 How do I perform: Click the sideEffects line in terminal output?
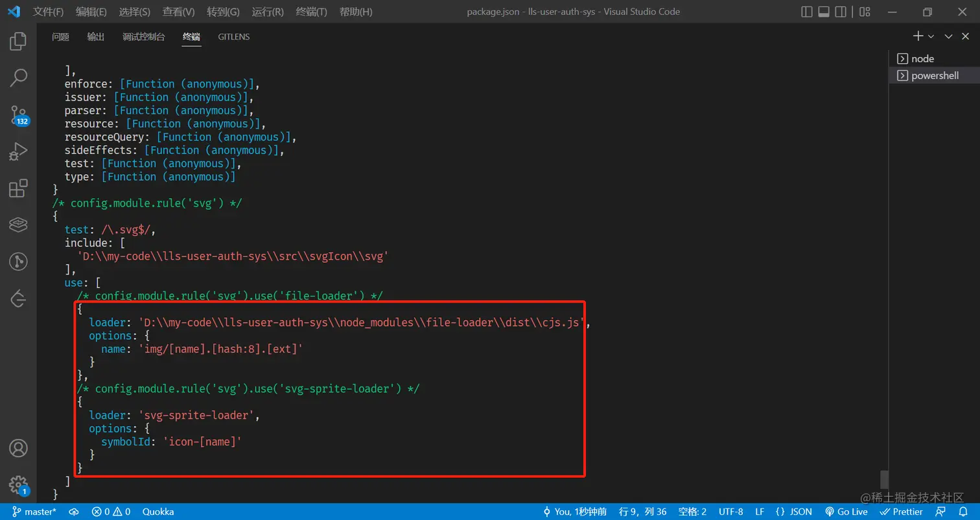click(x=174, y=150)
